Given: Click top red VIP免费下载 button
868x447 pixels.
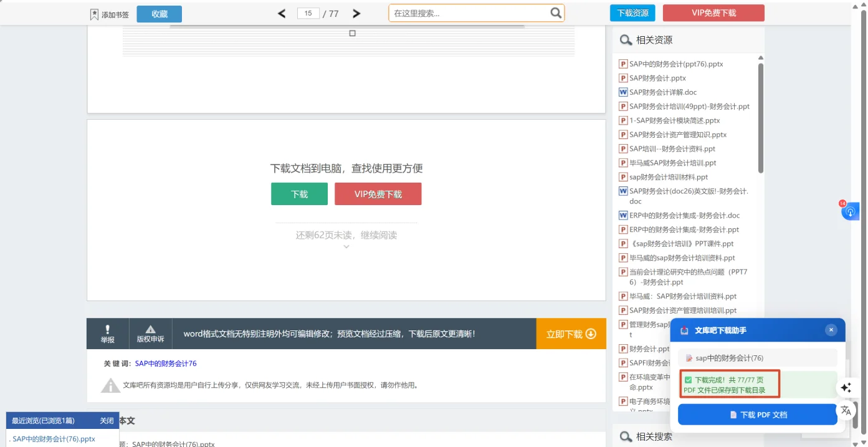Looking at the screenshot, I should pyautogui.click(x=713, y=13).
